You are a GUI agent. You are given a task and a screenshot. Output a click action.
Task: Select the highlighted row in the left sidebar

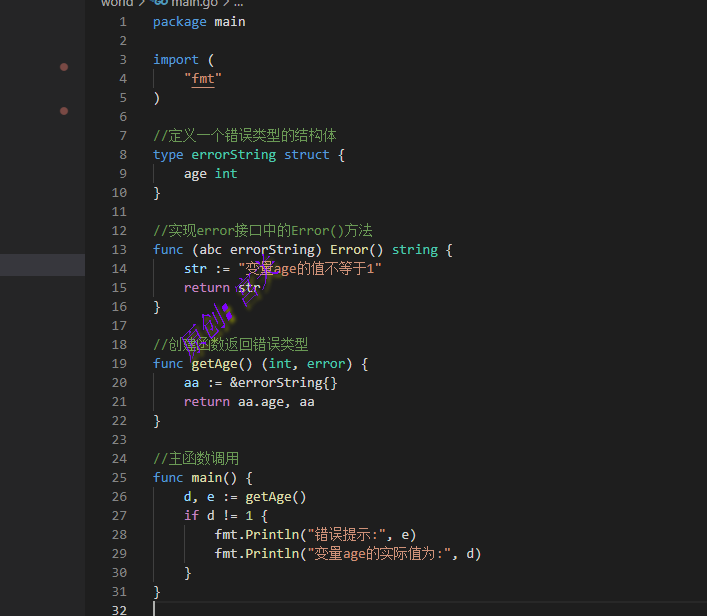[42, 265]
